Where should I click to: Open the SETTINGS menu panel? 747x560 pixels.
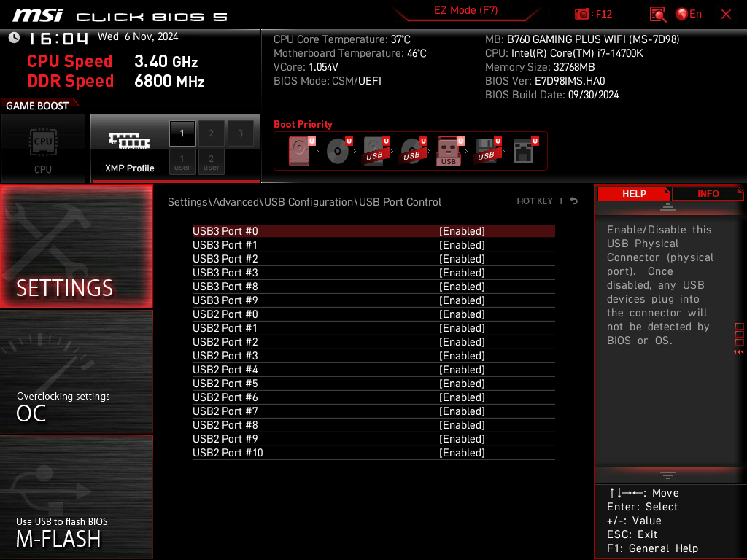[x=76, y=246]
